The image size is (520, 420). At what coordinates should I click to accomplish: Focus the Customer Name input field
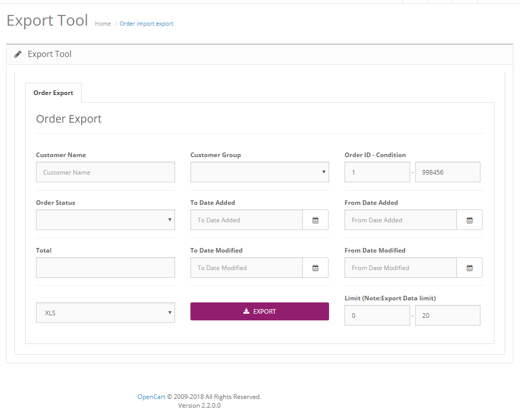pos(105,172)
